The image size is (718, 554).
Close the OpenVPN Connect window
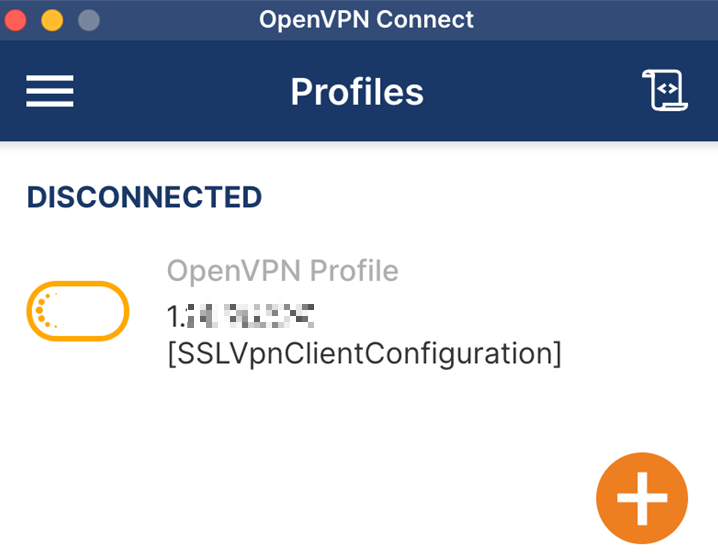(x=16, y=20)
